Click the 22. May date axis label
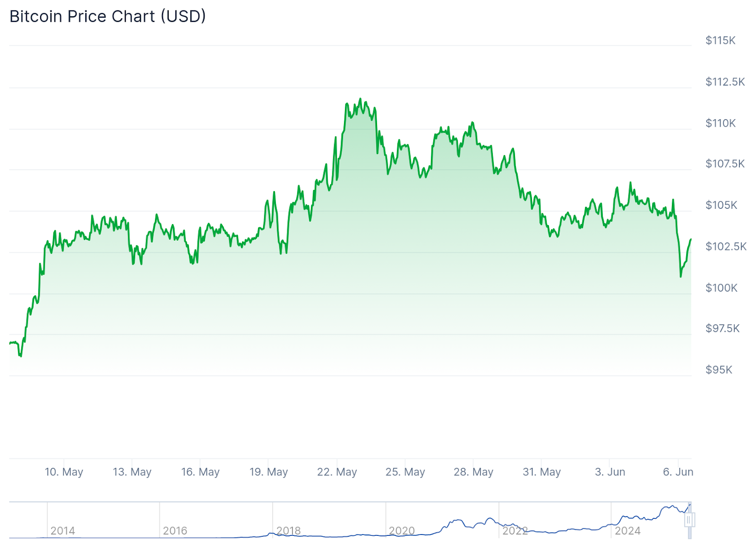The height and width of the screenshot is (552, 756). point(337,472)
